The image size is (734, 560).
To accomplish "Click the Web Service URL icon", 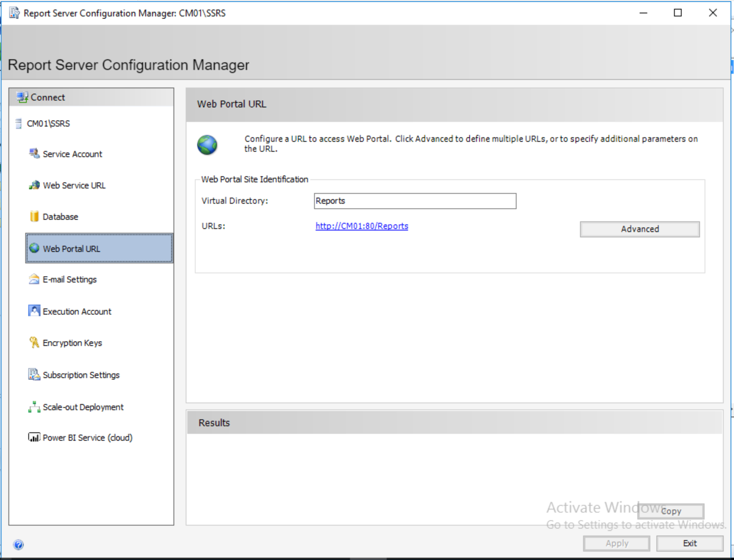I will click(x=34, y=185).
